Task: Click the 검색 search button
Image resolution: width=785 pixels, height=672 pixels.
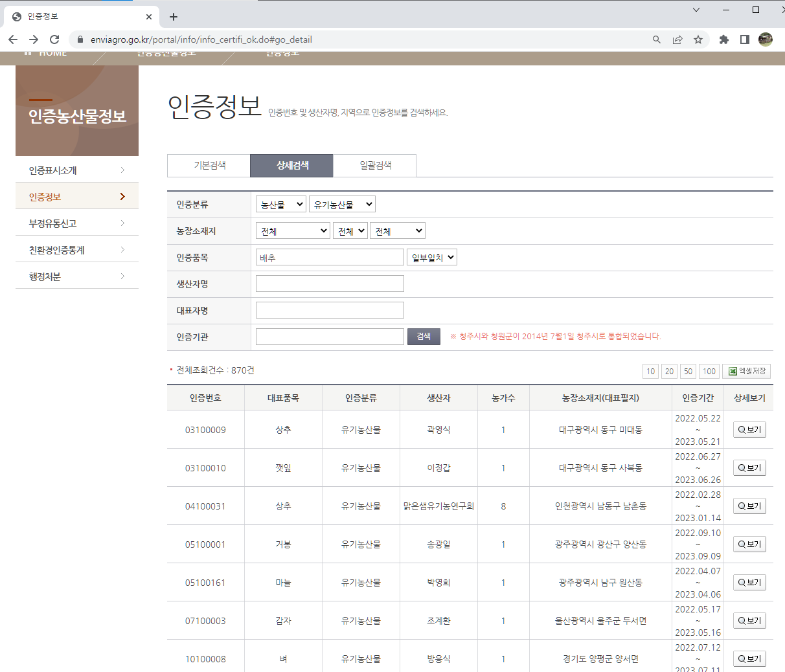Action: [424, 337]
